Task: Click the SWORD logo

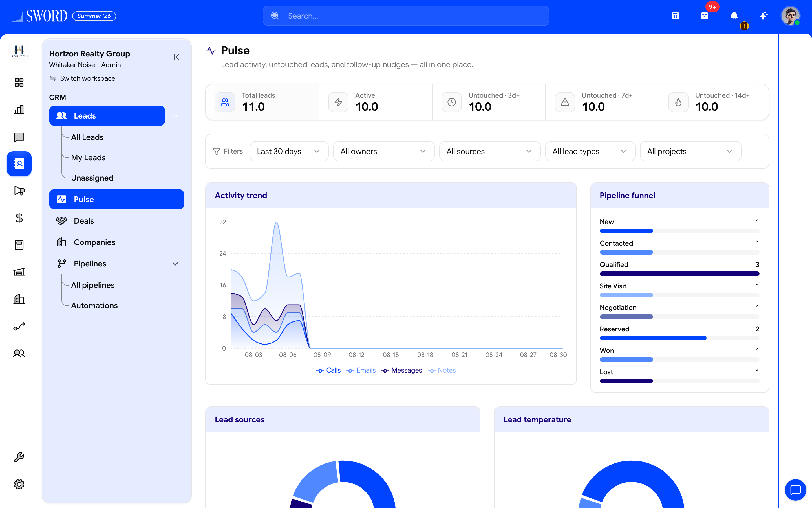Action: click(x=39, y=16)
